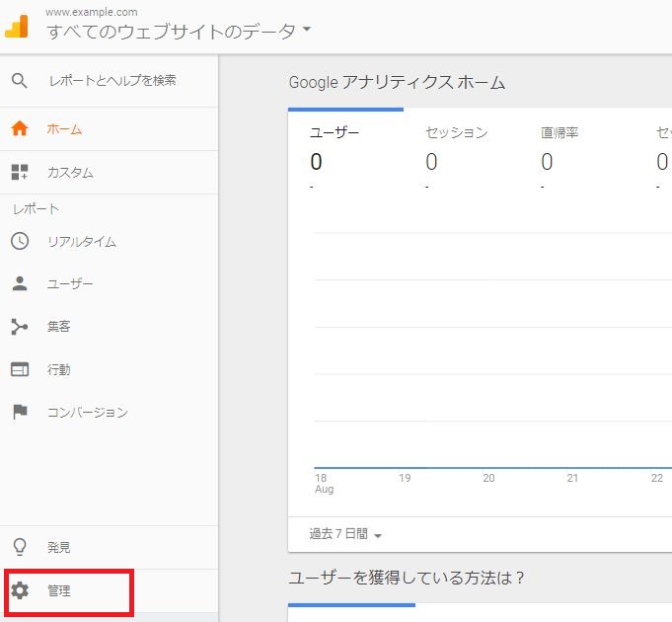Click the www.example.com property name
This screenshot has height=622, width=672.
[x=92, y=12]
